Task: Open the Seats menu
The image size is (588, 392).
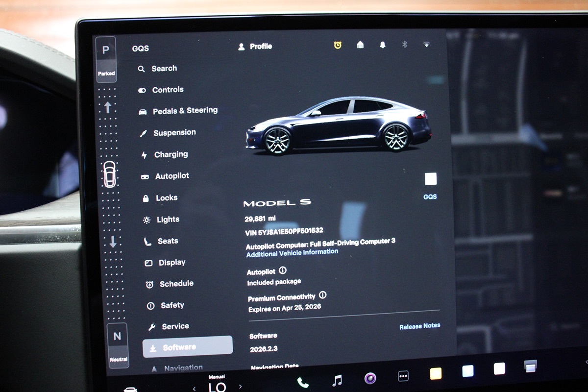Action: (161, 241)
